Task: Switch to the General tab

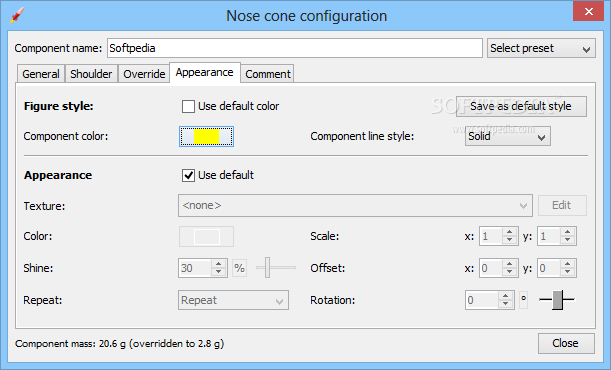Action: pyautogui.click(x=41, y=74)
